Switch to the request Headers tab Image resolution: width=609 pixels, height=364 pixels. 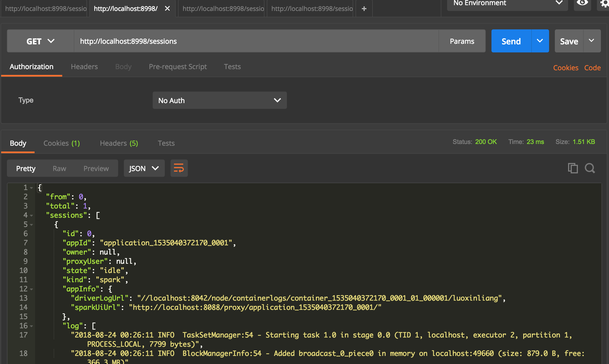pyautogui.click(x=84, y=67)
